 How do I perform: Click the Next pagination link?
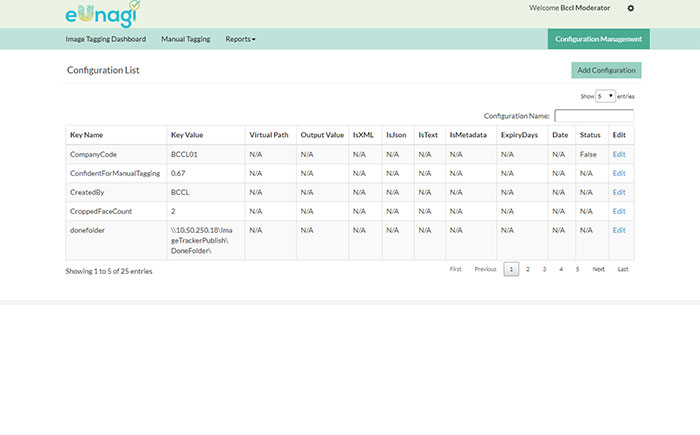point(598,269)
